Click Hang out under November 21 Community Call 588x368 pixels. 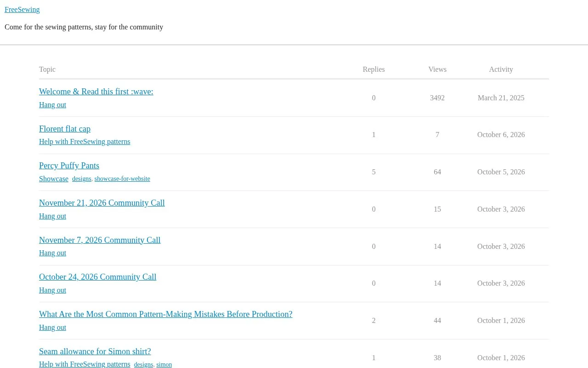point(52,216)
